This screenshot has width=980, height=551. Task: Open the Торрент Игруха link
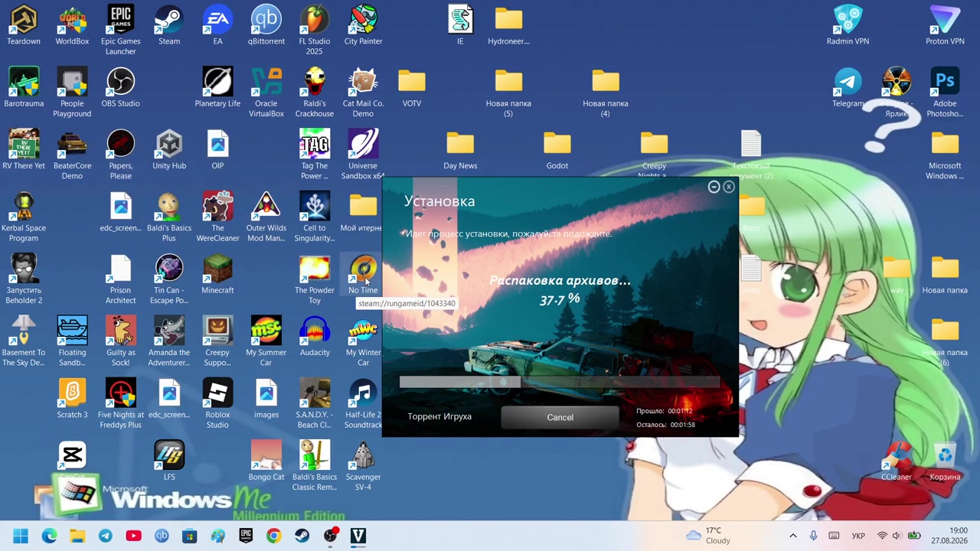[439, 416]
